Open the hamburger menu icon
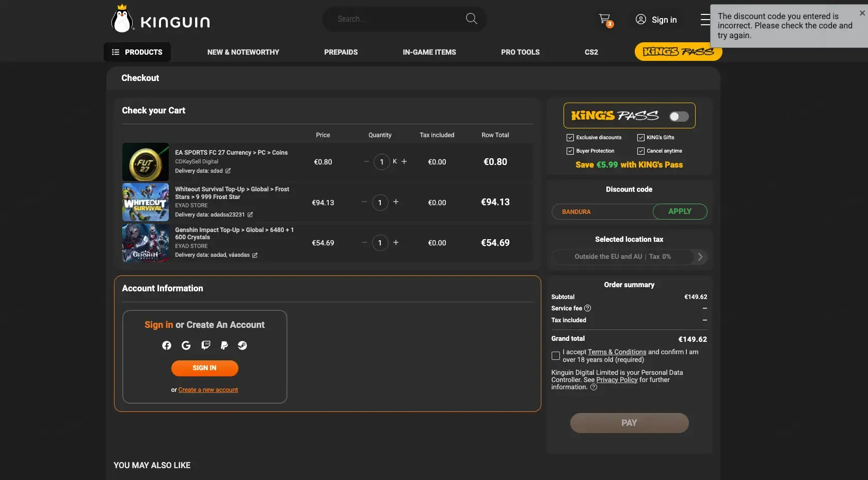Image resolution: width=868 pixels, height=480 pixels. [705, 20]
